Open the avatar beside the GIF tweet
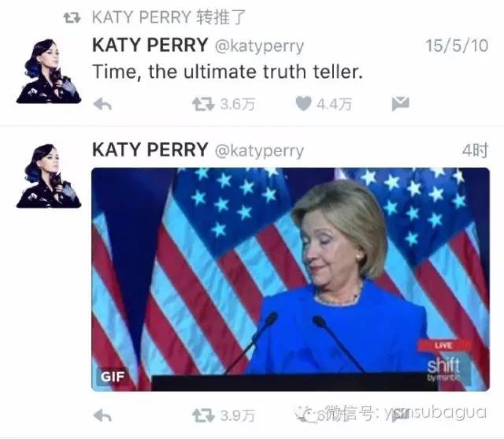Screen dimensions: 504x439 (x=49, y=176)
